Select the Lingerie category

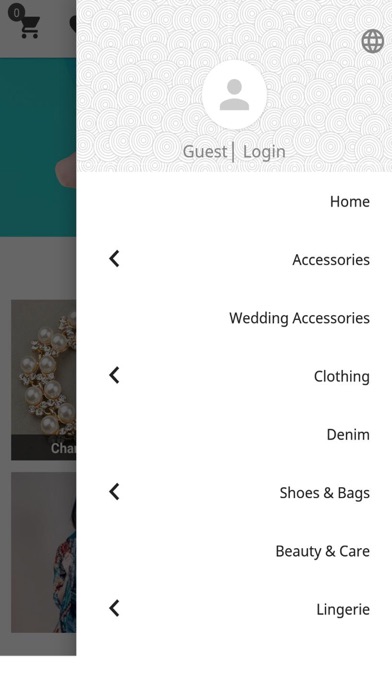point(343,610)
